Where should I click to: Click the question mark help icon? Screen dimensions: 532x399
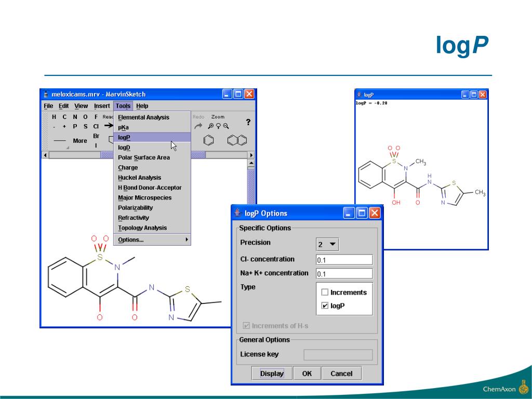coord(248,122)
